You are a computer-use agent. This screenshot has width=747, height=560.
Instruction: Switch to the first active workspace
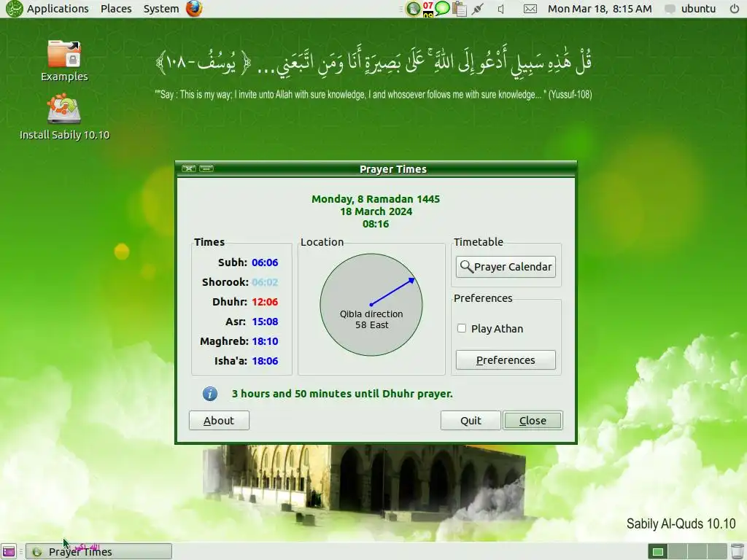tap(657, 551)
